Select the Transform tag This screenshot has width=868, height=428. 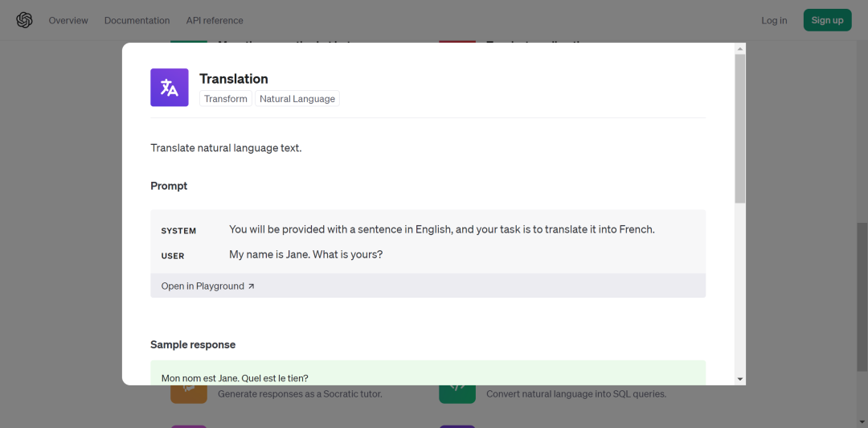pyautogui.click(x=226, y=99)
